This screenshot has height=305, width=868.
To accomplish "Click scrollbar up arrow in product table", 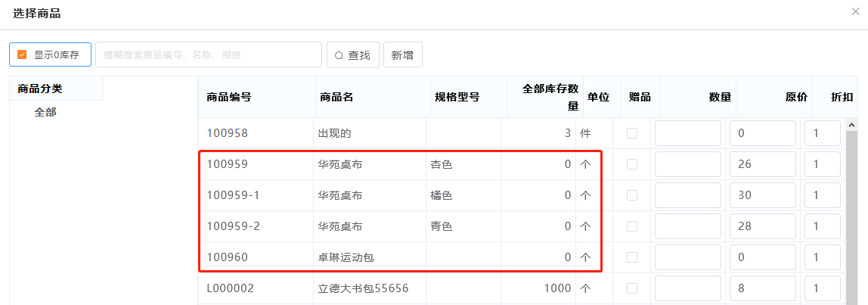I will (x=852, y=125).
